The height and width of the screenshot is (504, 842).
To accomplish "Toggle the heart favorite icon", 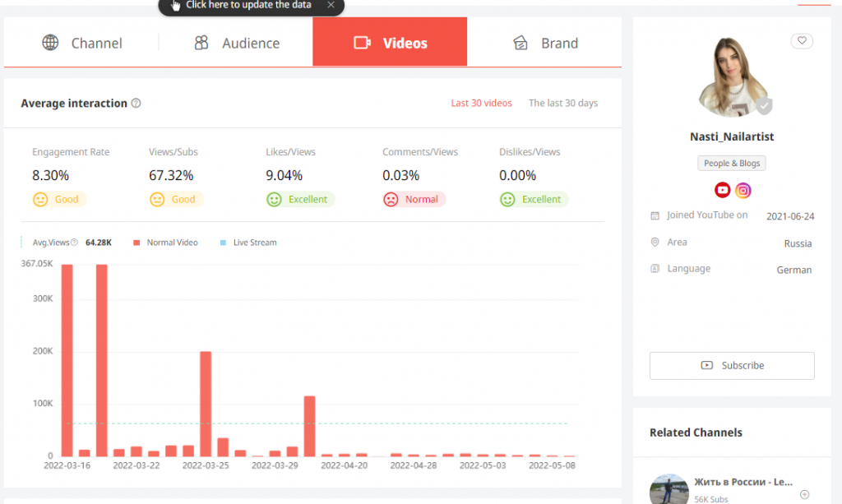I will (x=802, y=40).
